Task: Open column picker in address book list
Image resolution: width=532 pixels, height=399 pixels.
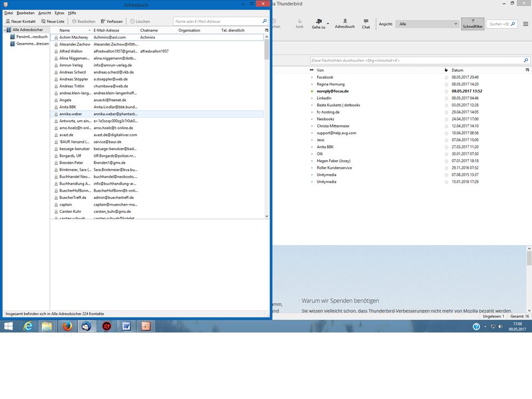Action: [x=267, y=30]
